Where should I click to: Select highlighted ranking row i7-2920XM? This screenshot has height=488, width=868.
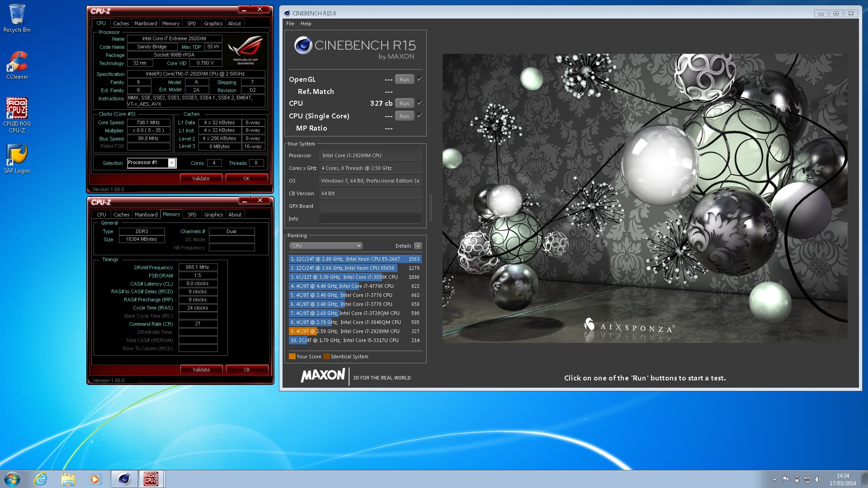point(355,331)
